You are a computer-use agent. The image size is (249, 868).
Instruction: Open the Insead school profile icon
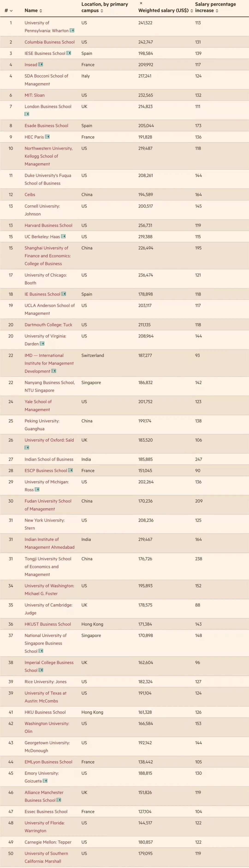click(x=41, y=64)
